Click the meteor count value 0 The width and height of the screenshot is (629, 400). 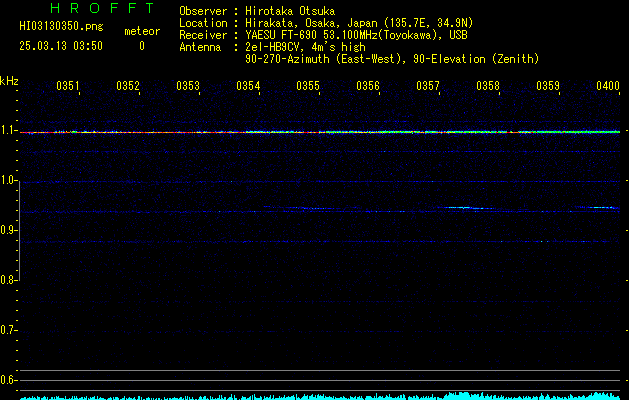(142, 46)
